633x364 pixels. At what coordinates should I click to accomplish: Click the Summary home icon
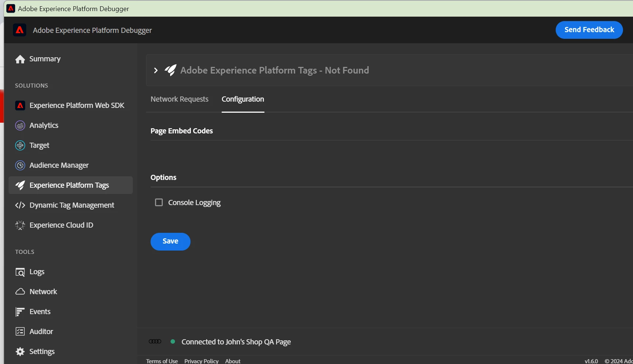pos(20,59)
